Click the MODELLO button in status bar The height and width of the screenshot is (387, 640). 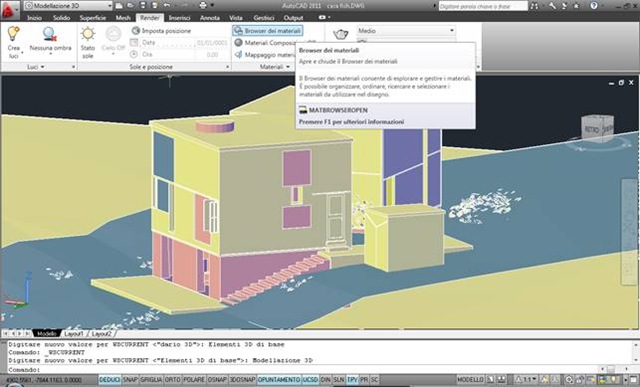coord(470,380)
